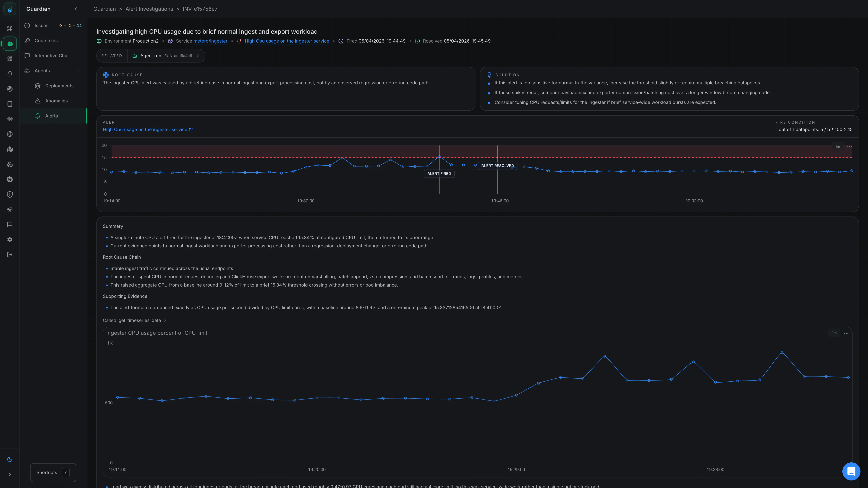Click the ALERT FIRED marker on chart
Screen dimensions: 868x488
click(x=439, y=174)
